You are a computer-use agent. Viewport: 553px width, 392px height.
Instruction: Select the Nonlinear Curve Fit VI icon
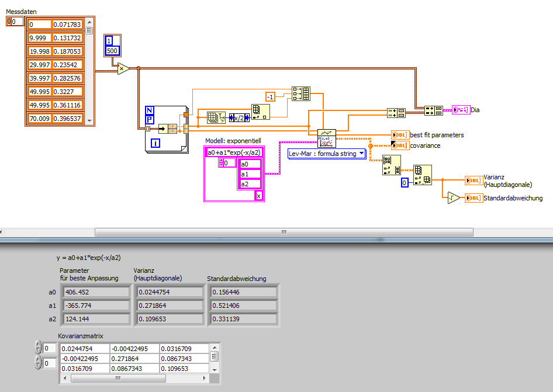[327, 138]
